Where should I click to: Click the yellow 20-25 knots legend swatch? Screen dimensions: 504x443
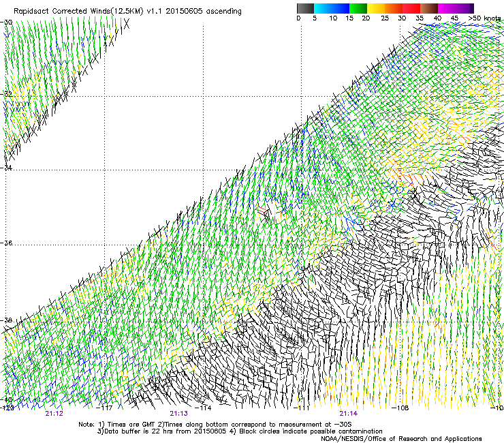(x=376, y=8)
